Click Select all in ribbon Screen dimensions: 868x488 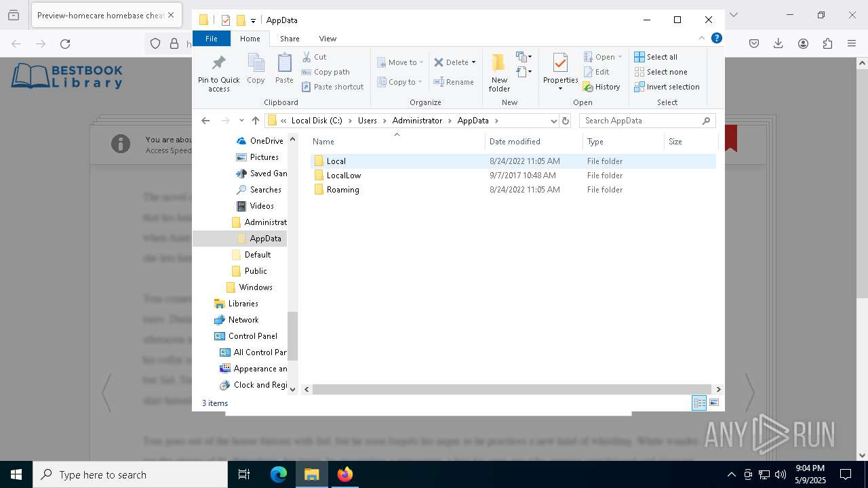pyautogui.click(x=656, y=57)
